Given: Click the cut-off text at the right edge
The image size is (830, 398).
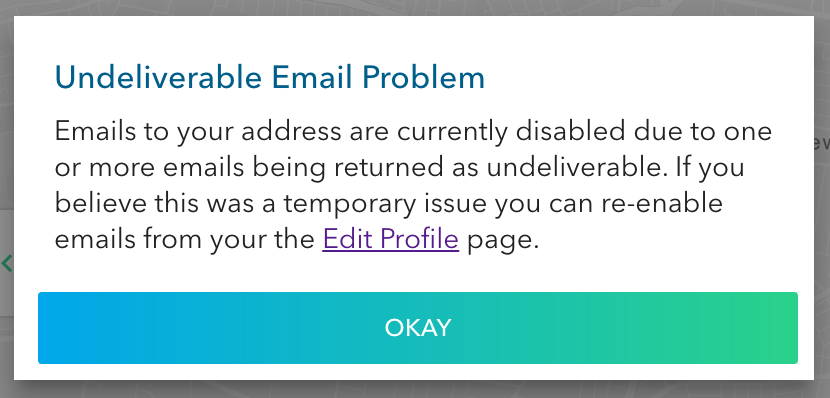Looking at the screenshot, I should [822, 143].
